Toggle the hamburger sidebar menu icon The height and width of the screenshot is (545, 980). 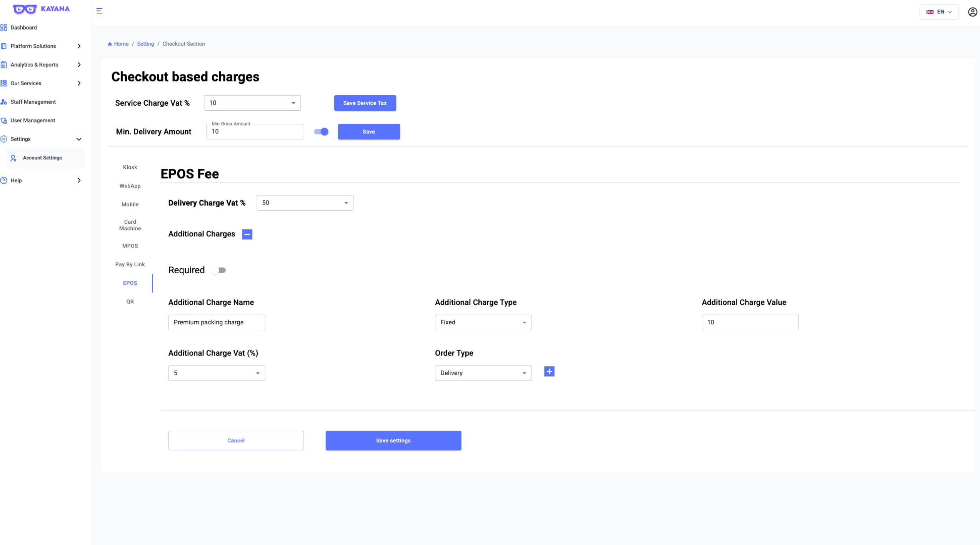coord(99,11)
